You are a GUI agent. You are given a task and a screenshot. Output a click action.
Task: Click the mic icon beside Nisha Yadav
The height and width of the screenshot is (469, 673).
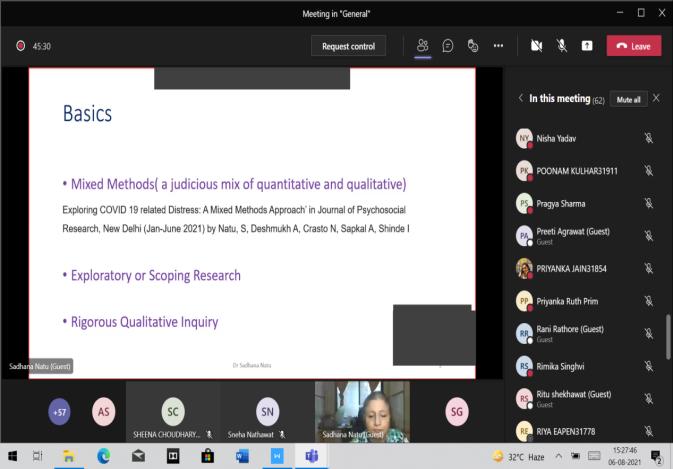(x=648, y=138)
